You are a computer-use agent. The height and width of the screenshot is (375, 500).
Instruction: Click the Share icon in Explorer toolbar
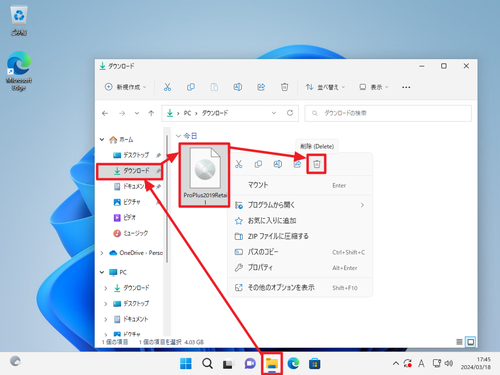pyautogui.click(x=261, y=87)
